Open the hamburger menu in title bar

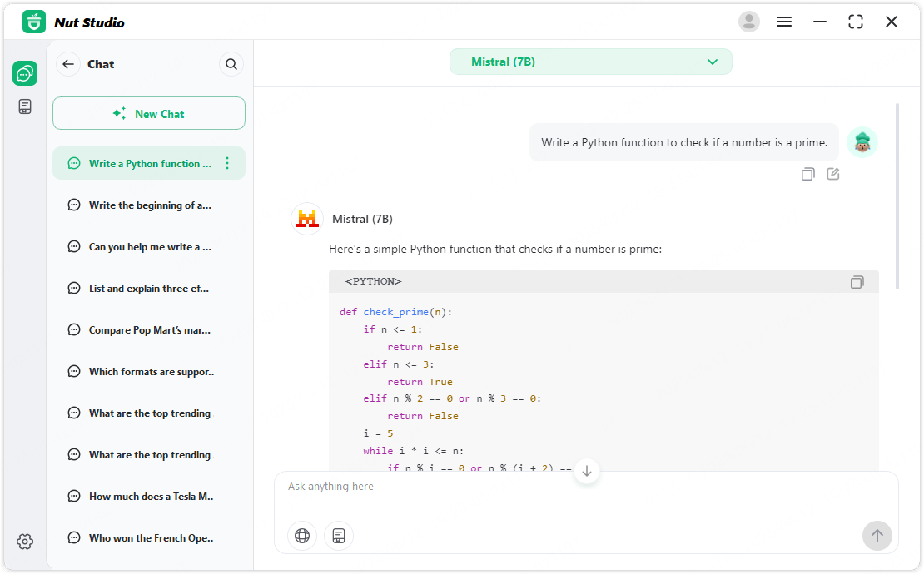(784, 22)
